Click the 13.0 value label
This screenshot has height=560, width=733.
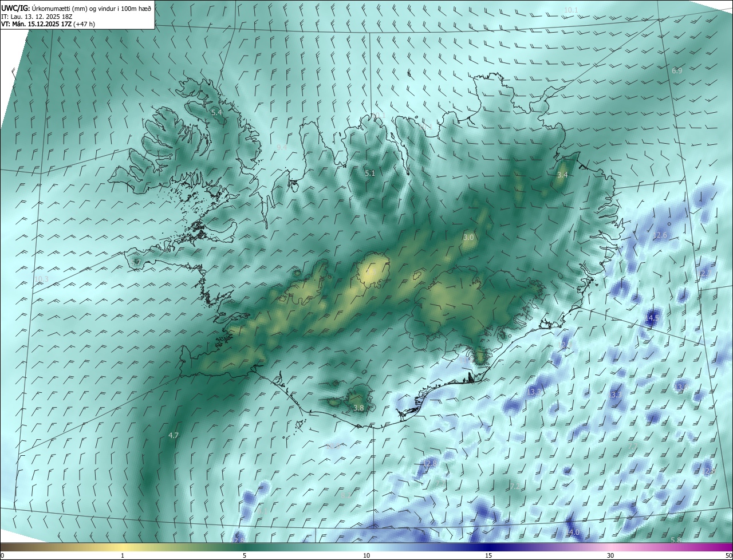[x=681, y=388]
